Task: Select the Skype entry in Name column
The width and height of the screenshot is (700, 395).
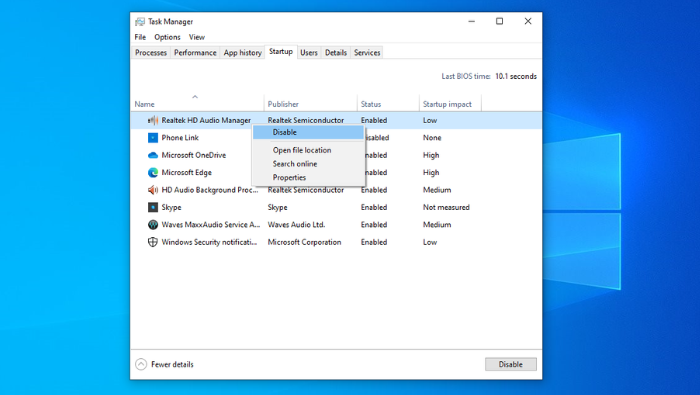Action: tap(171, 207)
